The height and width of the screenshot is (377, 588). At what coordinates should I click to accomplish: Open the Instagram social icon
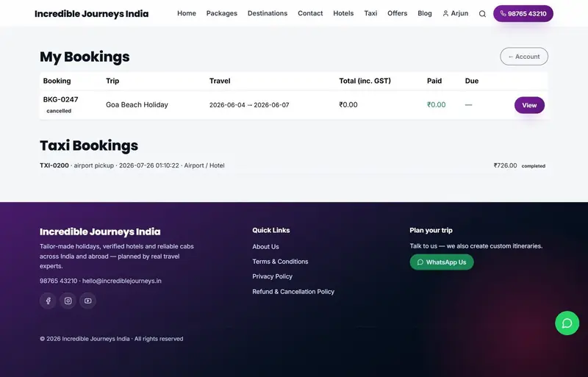coord(68,301)
